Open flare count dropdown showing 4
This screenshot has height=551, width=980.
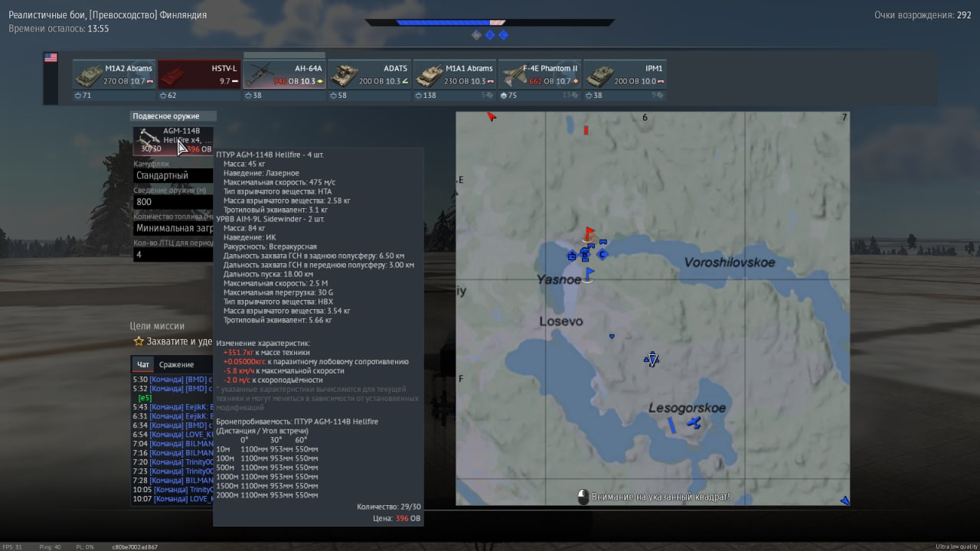pyautogui.click(x=173, y=254)
